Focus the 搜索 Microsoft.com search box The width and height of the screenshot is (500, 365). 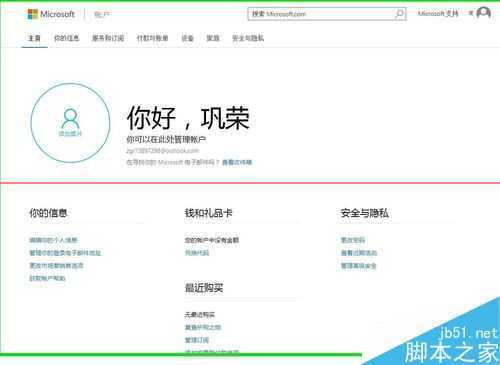[x=327, y=14]
